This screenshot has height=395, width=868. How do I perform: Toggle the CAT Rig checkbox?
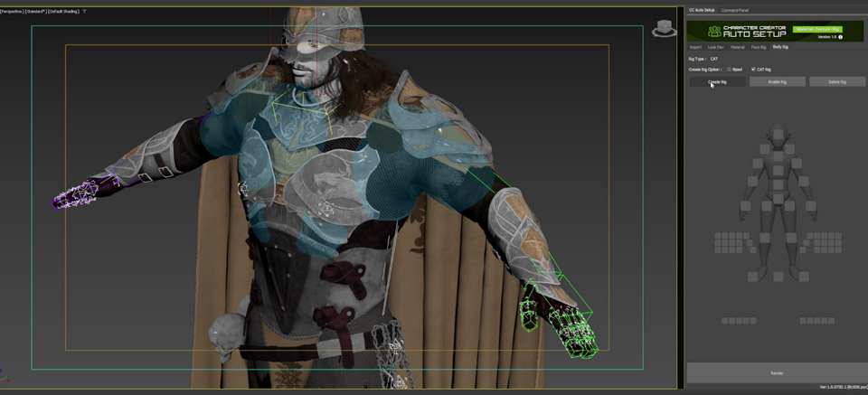[x=753, y=70]
